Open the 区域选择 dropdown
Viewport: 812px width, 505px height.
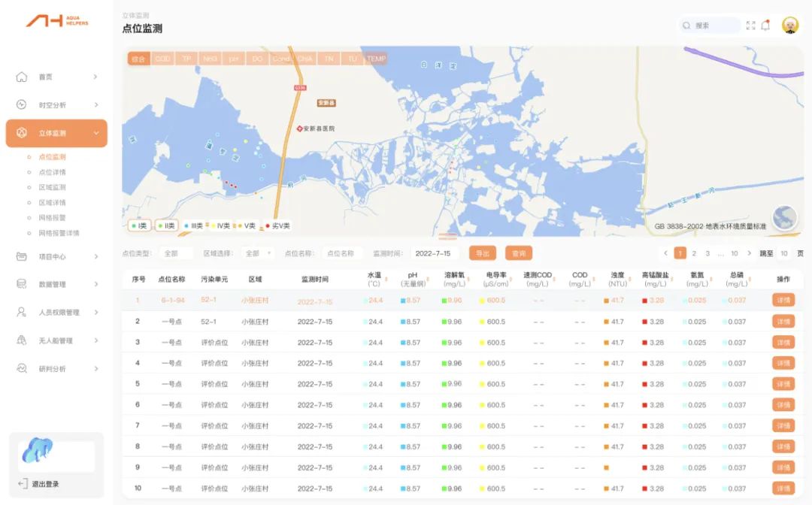(259, 254)
